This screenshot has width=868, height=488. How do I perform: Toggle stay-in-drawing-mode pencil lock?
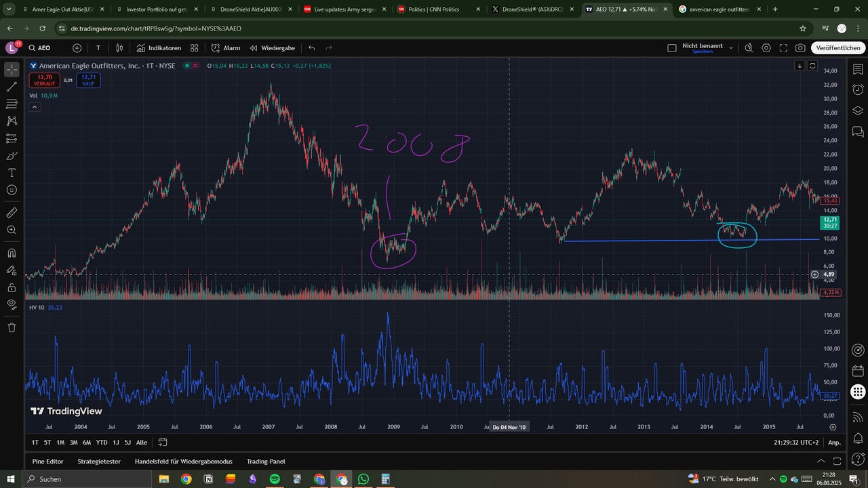pos(12,270)
